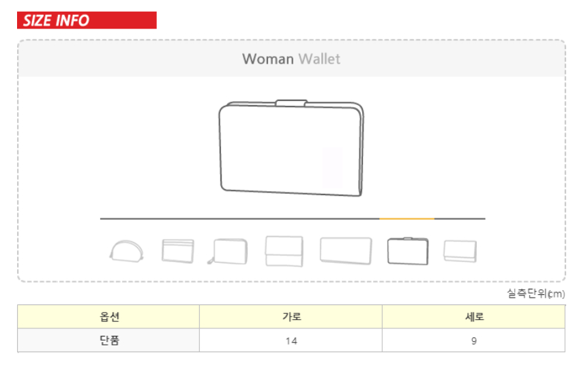The width and height of the screenshot is (588, 372).
Task: Pick the zipper wallet with pull tab
Action: point(230,251)
